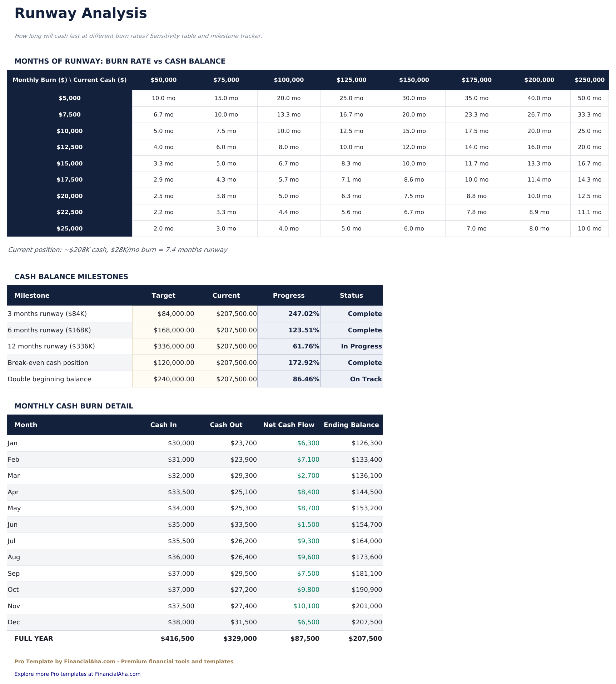Click the $208K current position note
This screenshot has width=616, height=684.
[118, 250]
